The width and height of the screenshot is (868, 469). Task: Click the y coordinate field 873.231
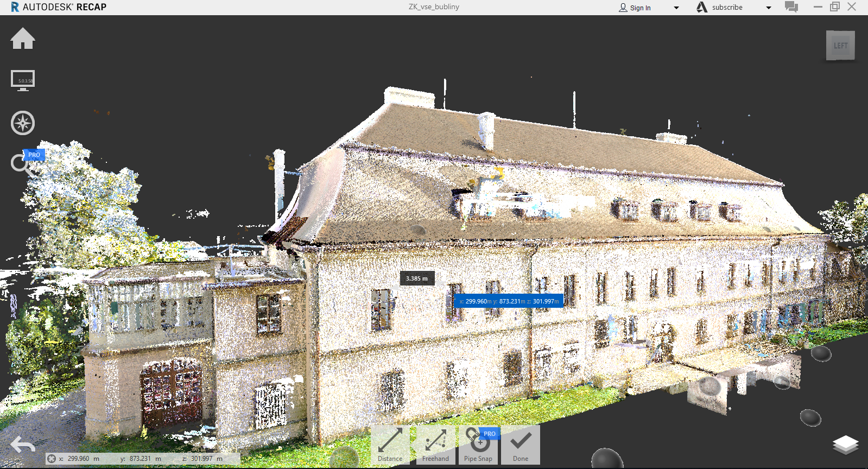(x=141, y=459)
